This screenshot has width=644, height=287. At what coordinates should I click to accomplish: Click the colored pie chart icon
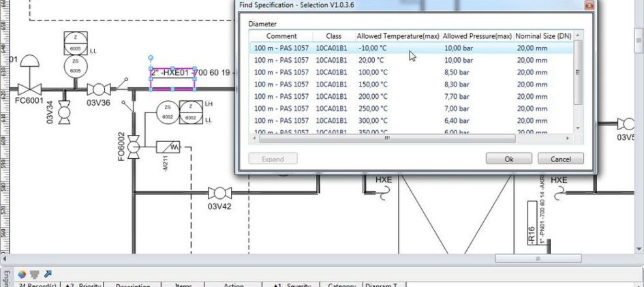tap(22, 273)
